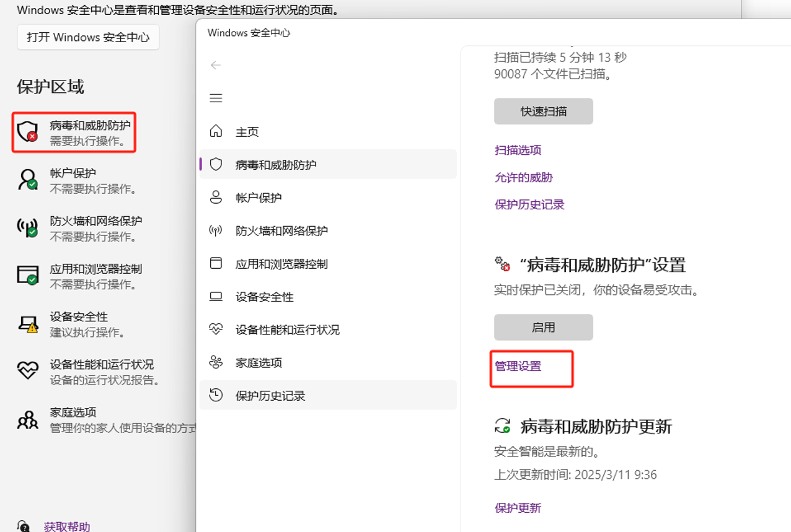
Task: Open 保护历史记录 in the sidebar
Action: 328,395
